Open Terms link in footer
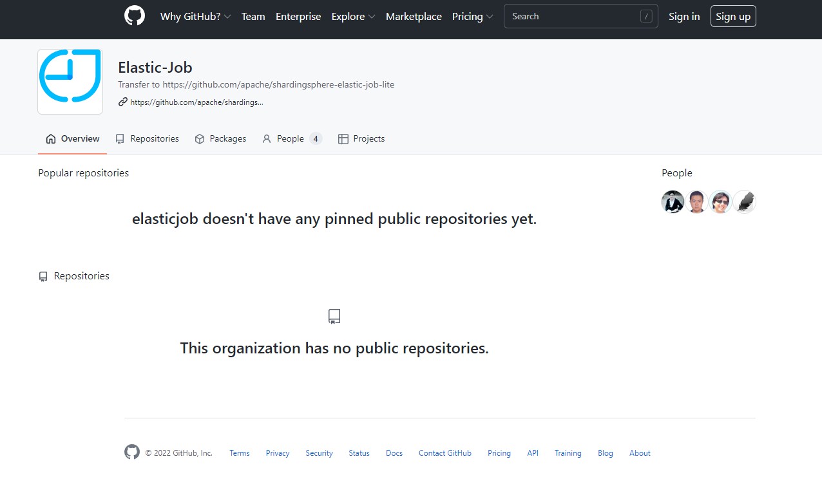The image size is (822, 504). 239,453
